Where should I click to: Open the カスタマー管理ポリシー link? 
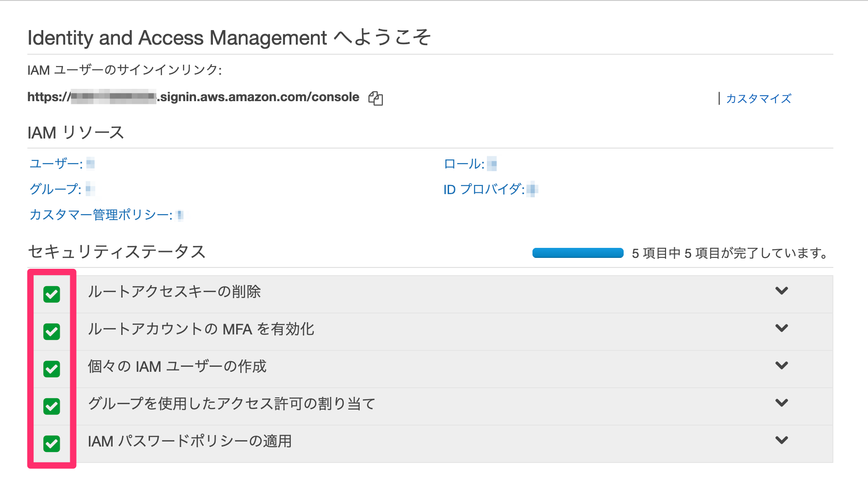pyautogui.click(x=101, y=215)
